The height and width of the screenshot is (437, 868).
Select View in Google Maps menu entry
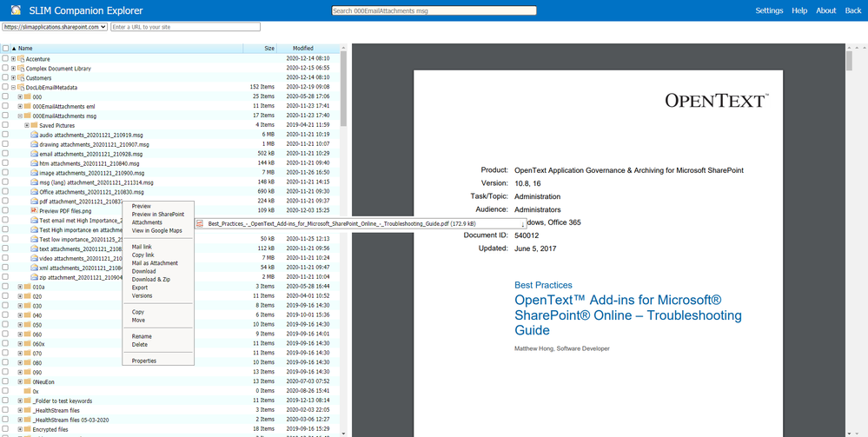tap(158, 230)
